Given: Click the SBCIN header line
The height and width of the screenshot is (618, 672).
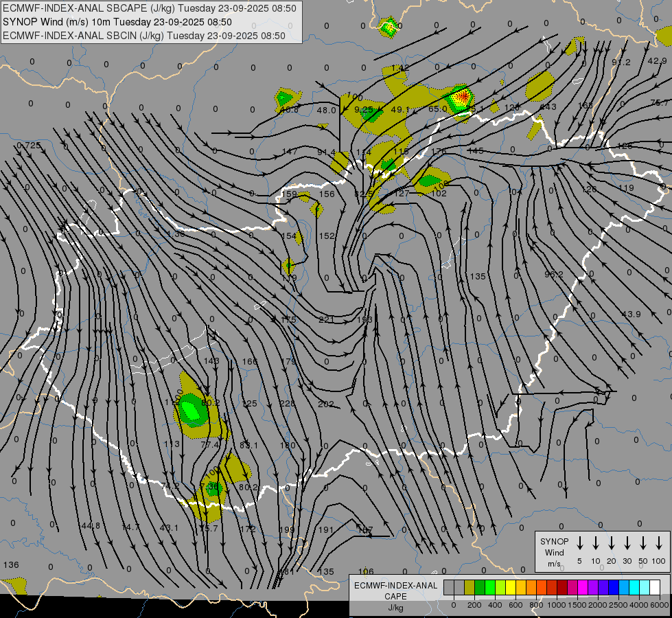Looking at the screenshot, I should (144, 36).
